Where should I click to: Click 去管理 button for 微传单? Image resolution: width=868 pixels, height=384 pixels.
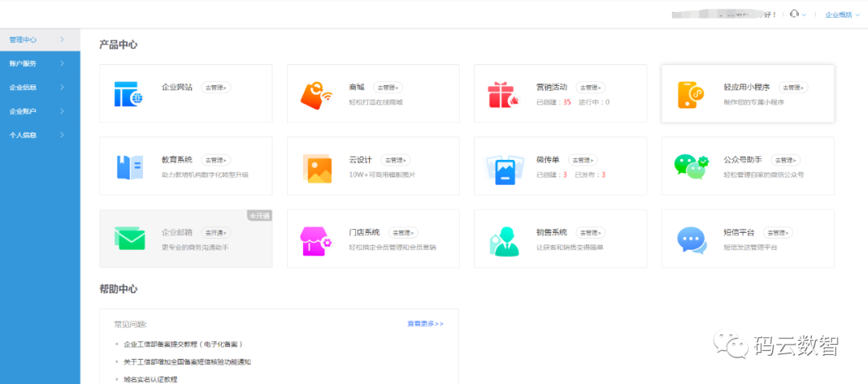583,160
